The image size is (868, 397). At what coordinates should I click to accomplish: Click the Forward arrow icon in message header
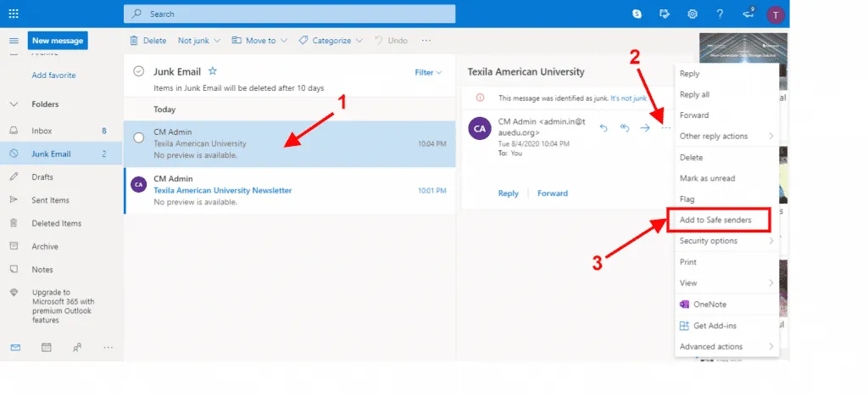pos(645,128)
